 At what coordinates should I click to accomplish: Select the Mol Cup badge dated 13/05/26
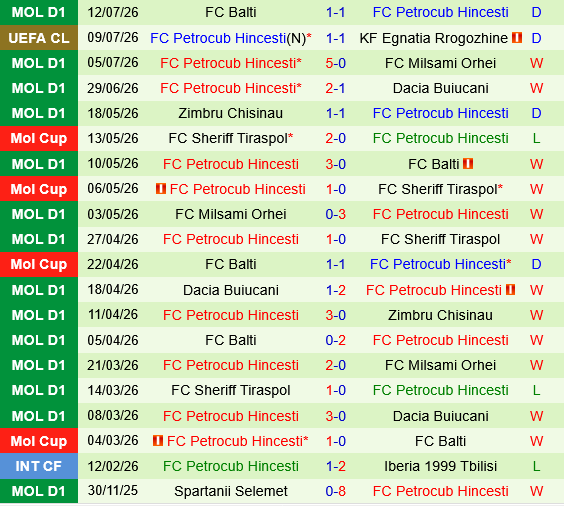39,138
